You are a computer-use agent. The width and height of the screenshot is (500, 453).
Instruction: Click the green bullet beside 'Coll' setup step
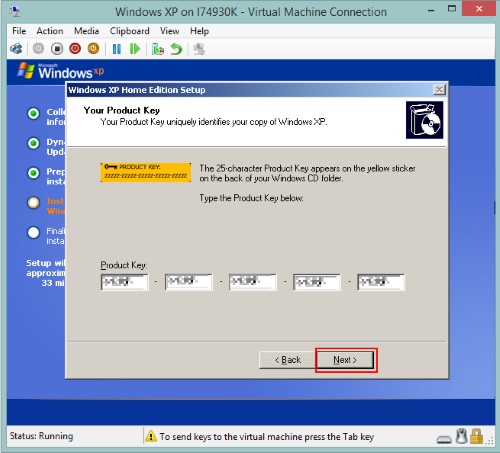tap(33, 113)
